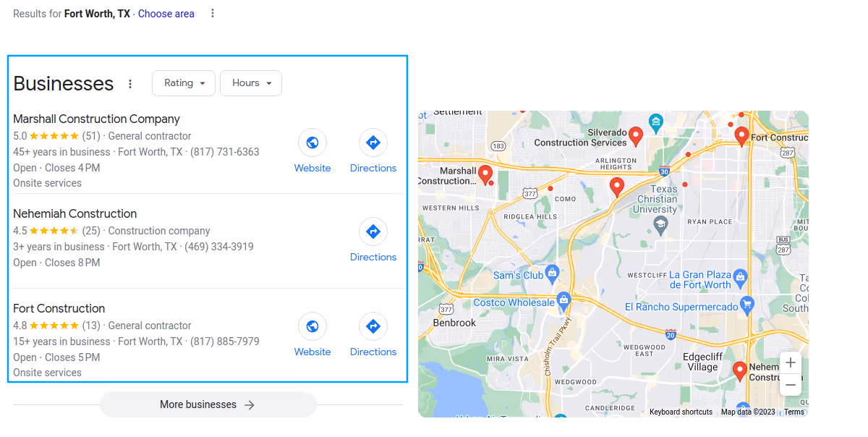Open Marshall Construction Company's website
Screen dimensions: 868x437
coord(312,143)
